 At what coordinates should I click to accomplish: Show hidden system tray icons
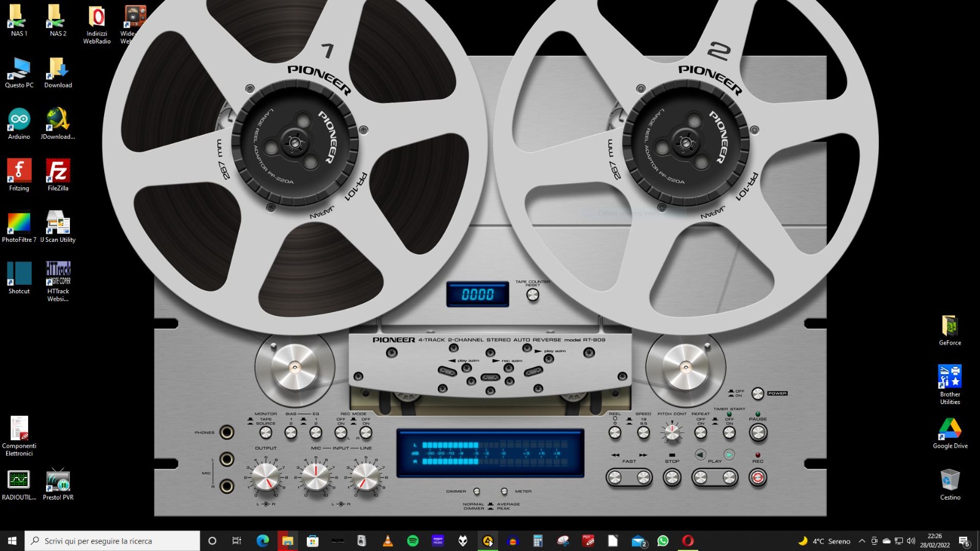[862, 541]
